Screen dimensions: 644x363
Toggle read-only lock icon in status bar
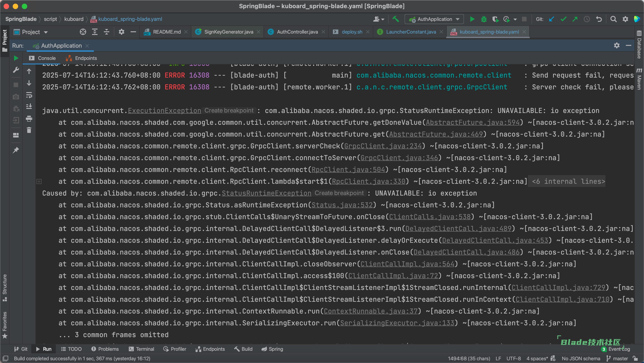click(636, 358)
